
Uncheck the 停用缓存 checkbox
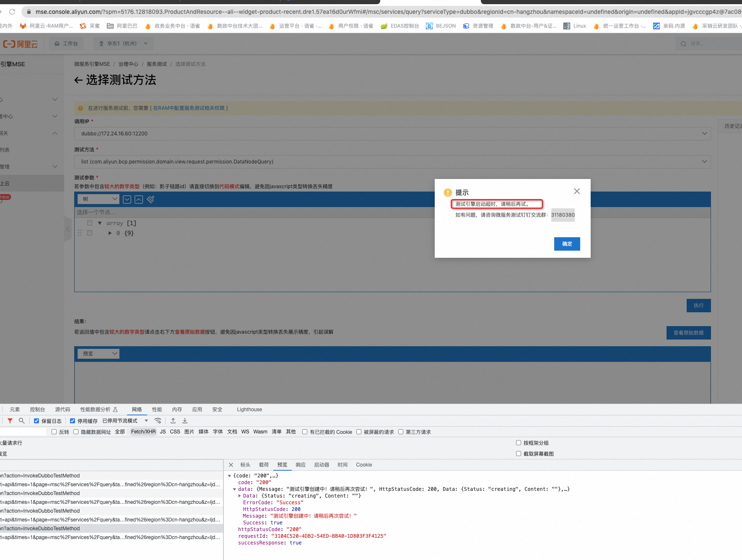[73, 421]
